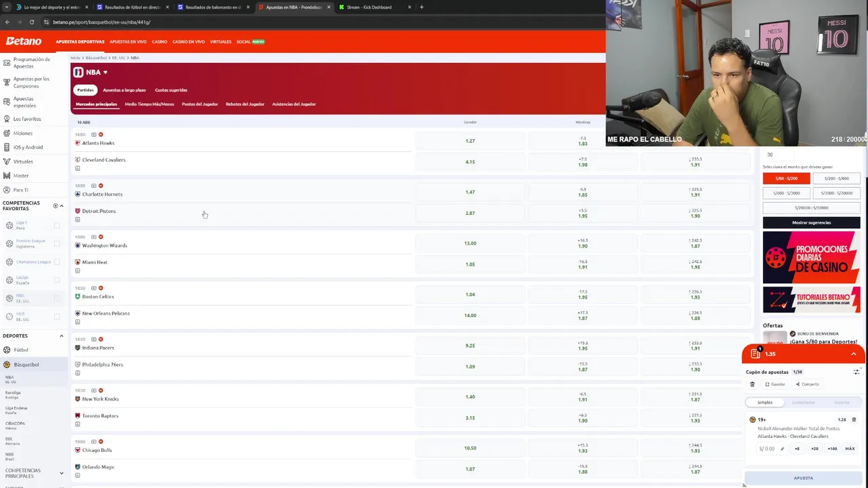Click Mostrar sugerencias button
Viewport: 868px width, 488px height.
[x=811, y=222]
